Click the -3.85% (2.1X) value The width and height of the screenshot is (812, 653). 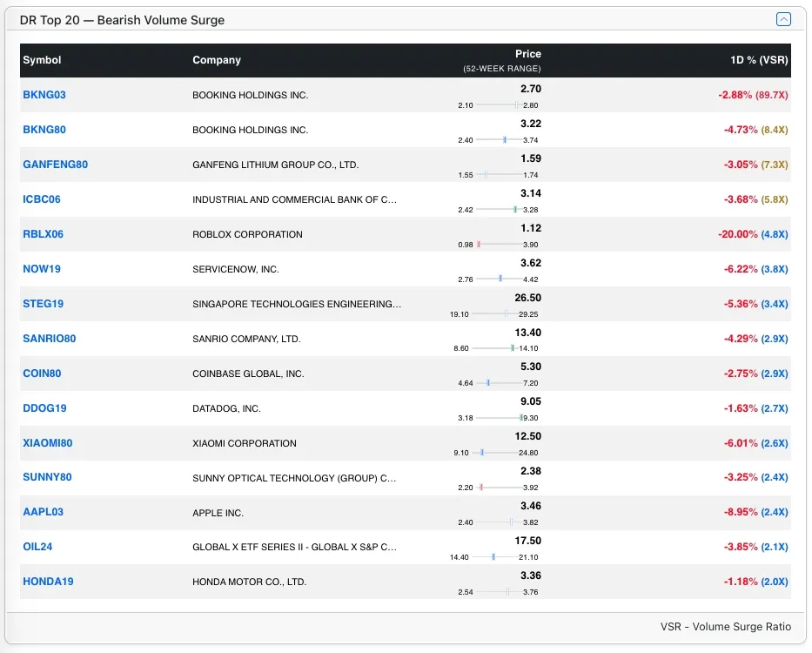pos(756,546)
